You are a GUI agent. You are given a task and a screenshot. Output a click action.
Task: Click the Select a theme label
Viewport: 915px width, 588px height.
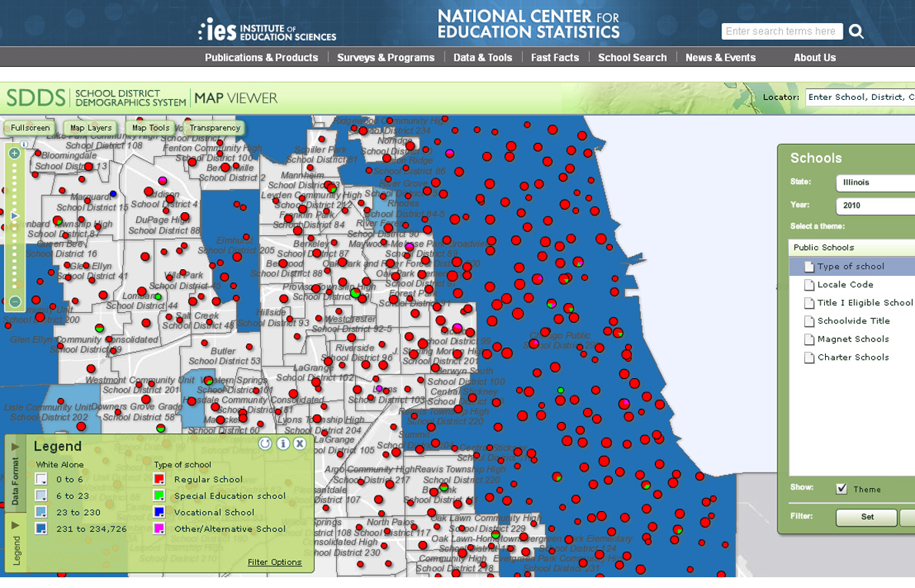(x=817, y=226)
